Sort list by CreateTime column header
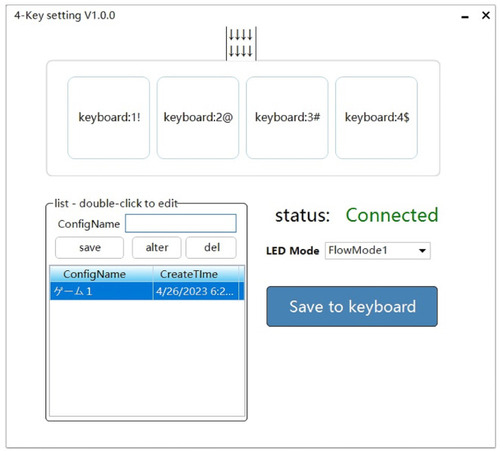500x451 pixels. [x=196, y=274]
